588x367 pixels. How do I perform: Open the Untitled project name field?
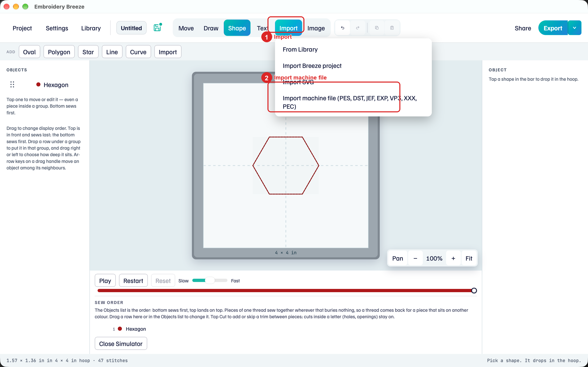[x=131, y=28]
